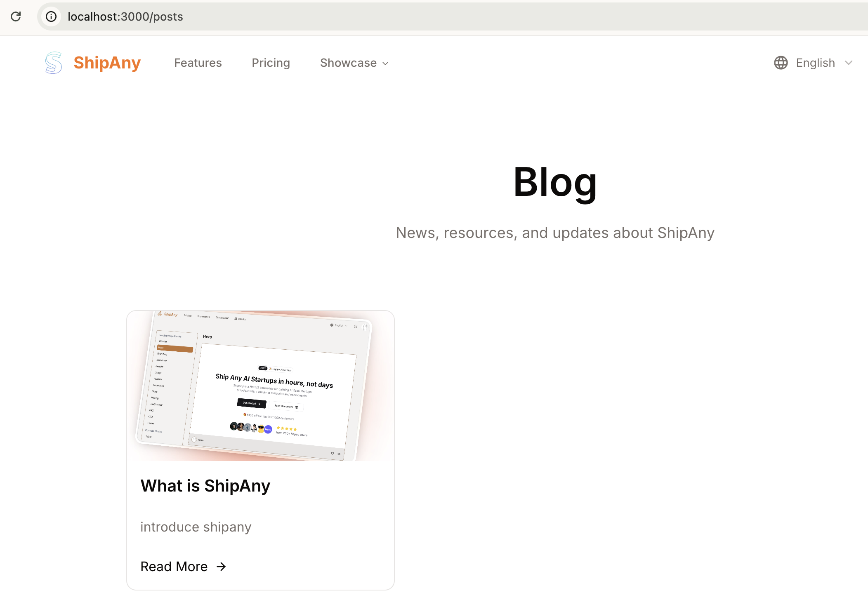Go to the Pricing nav item

pos(271,63)
